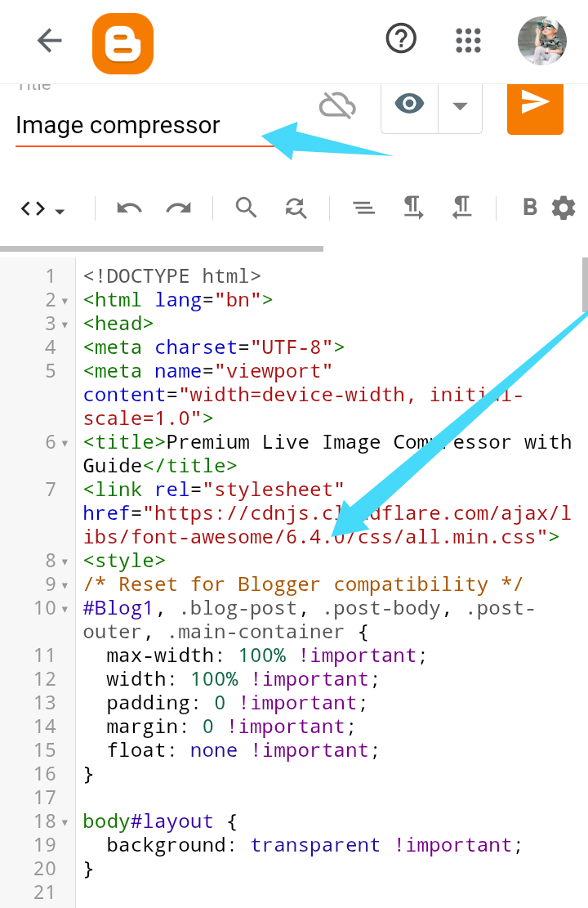Go back using the arrow icon
Image resolution: width=588 pixels, height=908 pixels.
click(50, 40)
